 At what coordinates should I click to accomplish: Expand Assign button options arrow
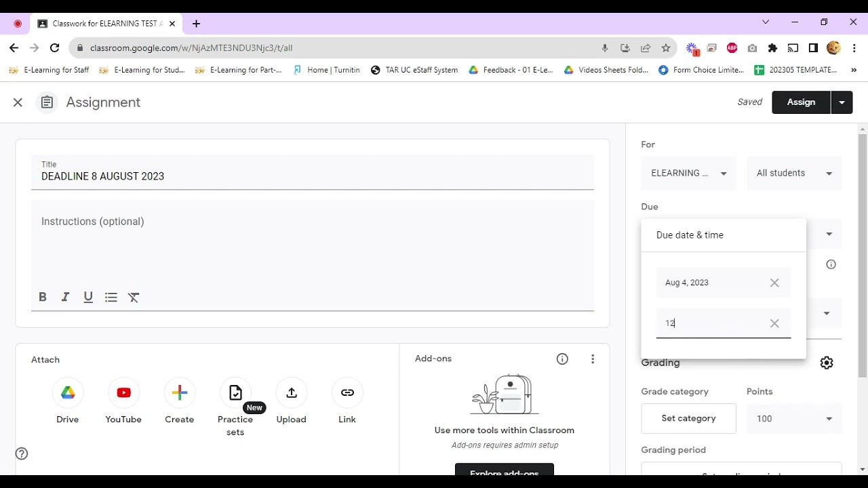(x=842, y=102)
